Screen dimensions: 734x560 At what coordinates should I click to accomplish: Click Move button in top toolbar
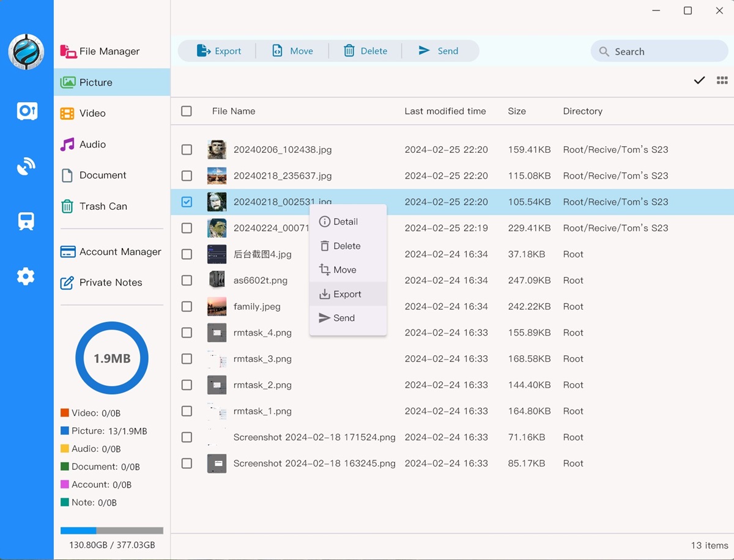pos(292,51)
